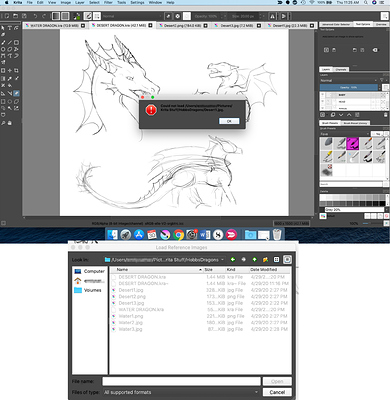Select the Crop tool in toolbox

pos(16,71)
